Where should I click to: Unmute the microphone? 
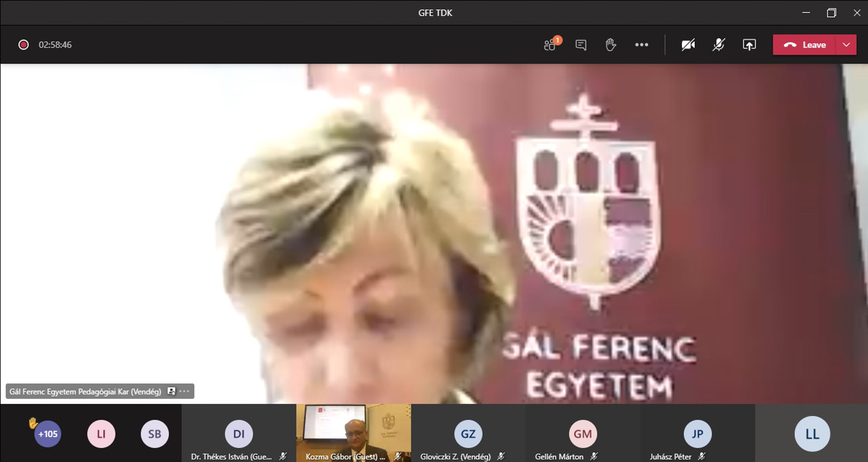(x=718, y=45)
